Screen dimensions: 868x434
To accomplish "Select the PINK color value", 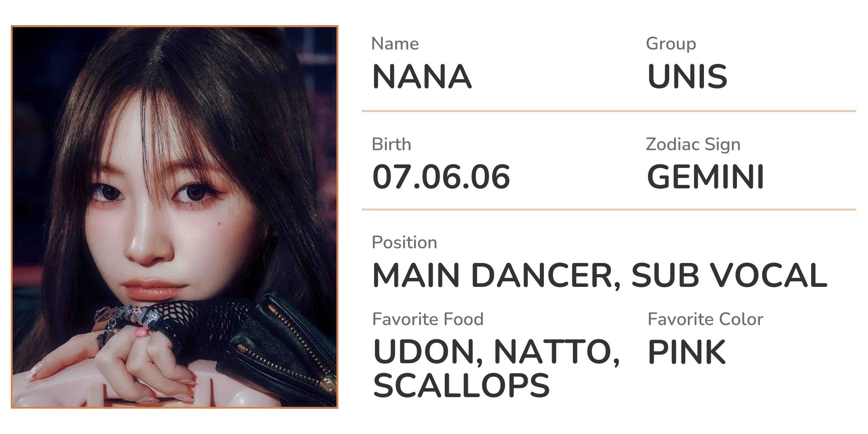I will pyautogui.click(x=687, y=352).
